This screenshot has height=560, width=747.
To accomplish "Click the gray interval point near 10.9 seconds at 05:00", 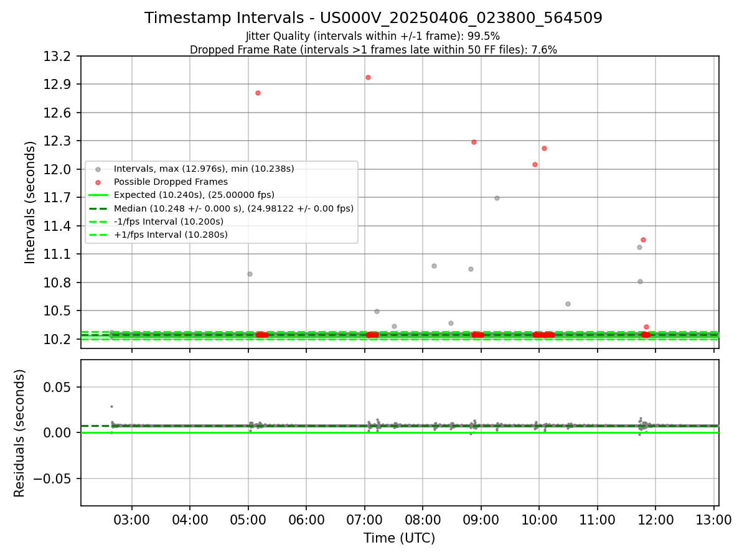I will tap(250, 274).
